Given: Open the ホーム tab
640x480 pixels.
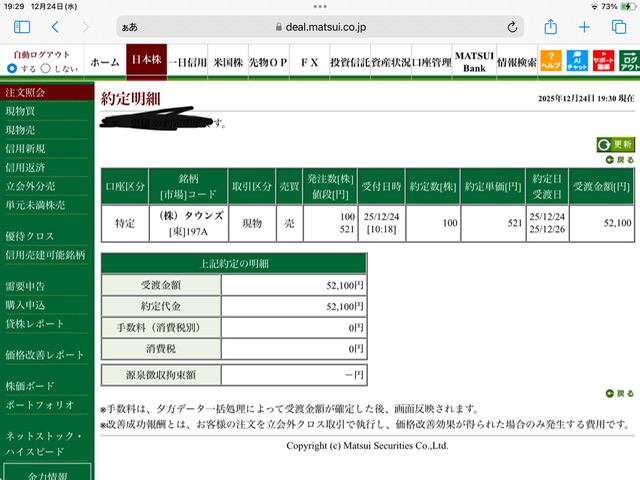Looking at the screenshot, I should [x=105, y=62].
